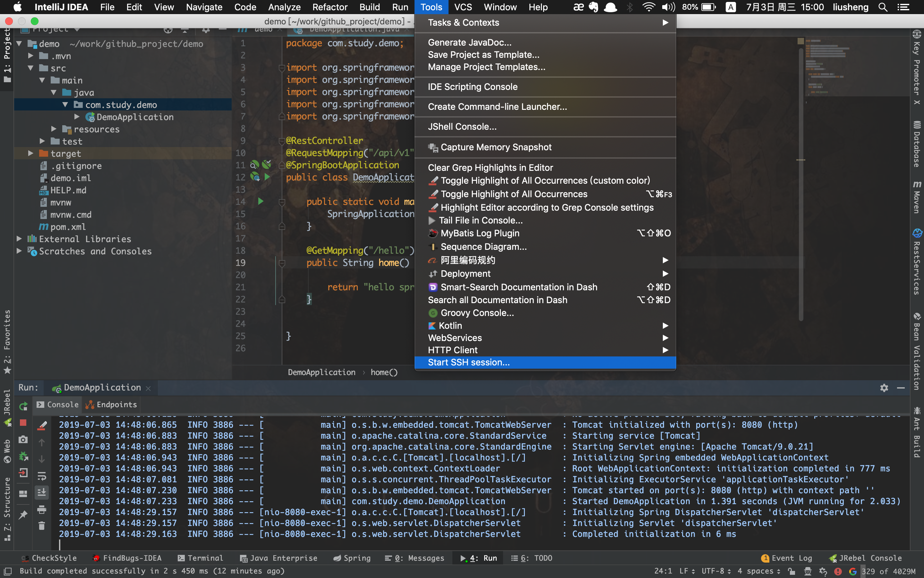Click the Wi-Fi icon in the menu bar

pos(648,7)
